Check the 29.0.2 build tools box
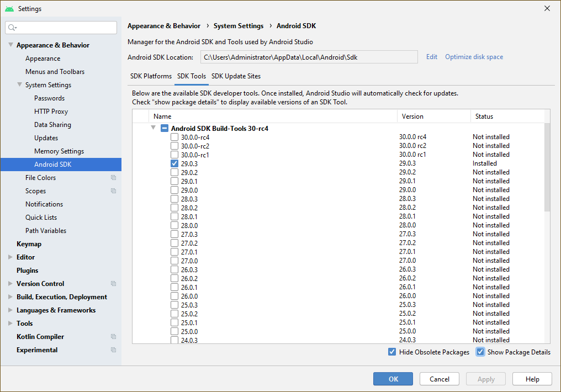This screenshot has width=561, height=392. [x=174, y=172]
